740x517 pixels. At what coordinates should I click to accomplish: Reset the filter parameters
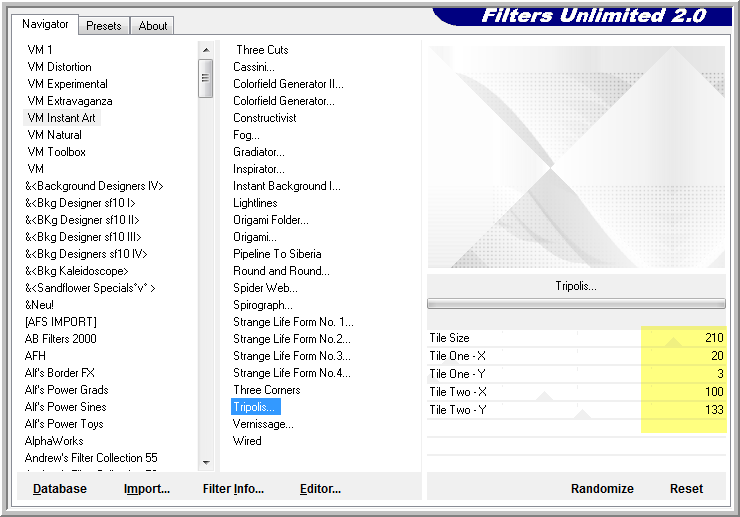(x=686, y=489)
